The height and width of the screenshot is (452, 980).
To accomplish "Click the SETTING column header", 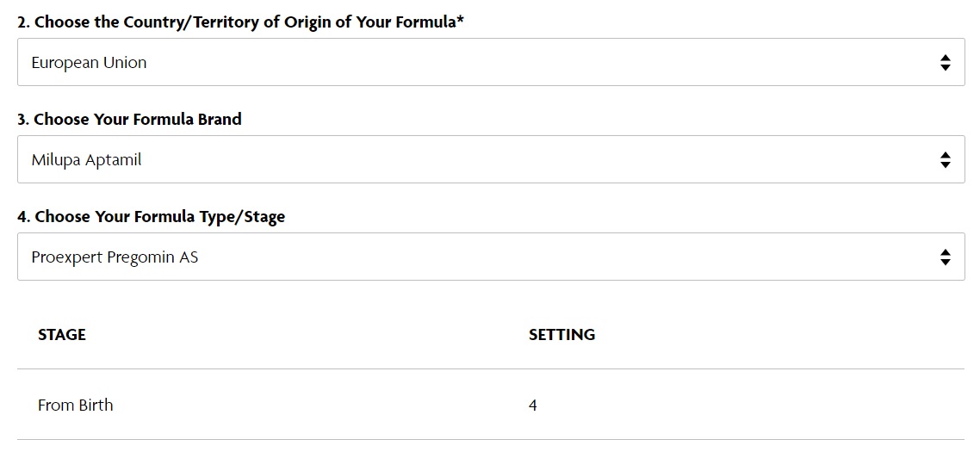I will [561, 334].
